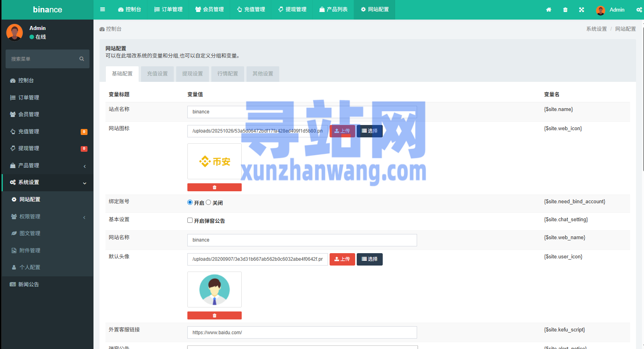Click the home icon in top bar
644x349 pixels.
[549, 10]
